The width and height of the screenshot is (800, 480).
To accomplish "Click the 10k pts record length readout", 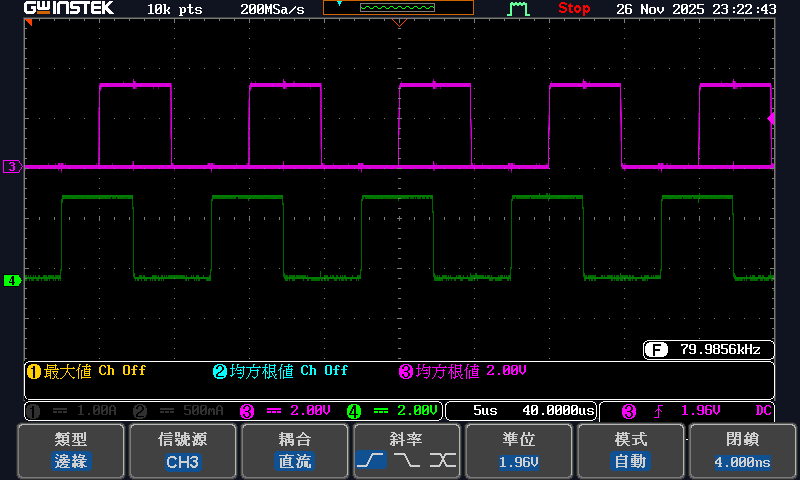I will click(174, 9).
